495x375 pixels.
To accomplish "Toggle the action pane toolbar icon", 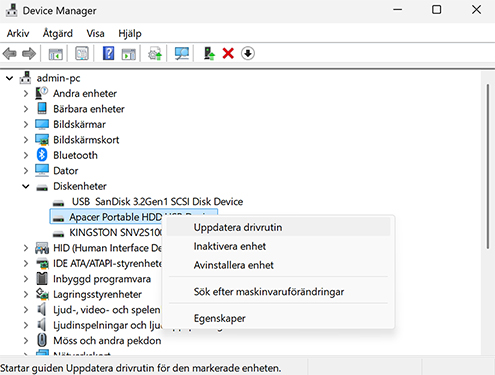I will click(x=129, y=53).
